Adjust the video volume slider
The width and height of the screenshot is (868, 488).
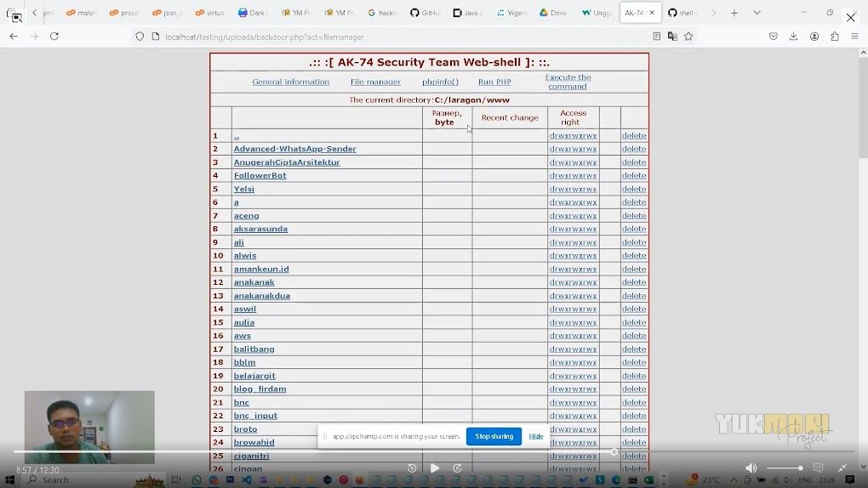(785, 468)
